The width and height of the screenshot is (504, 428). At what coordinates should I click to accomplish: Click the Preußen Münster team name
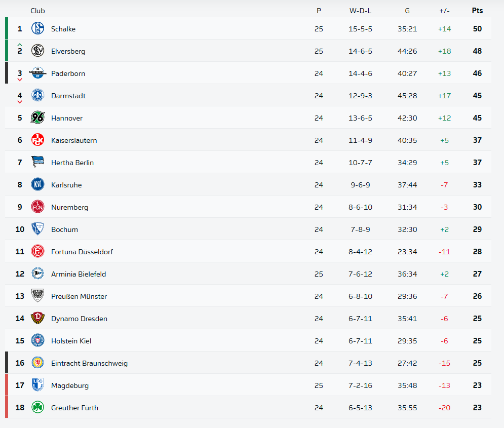[x=79, y=296]
